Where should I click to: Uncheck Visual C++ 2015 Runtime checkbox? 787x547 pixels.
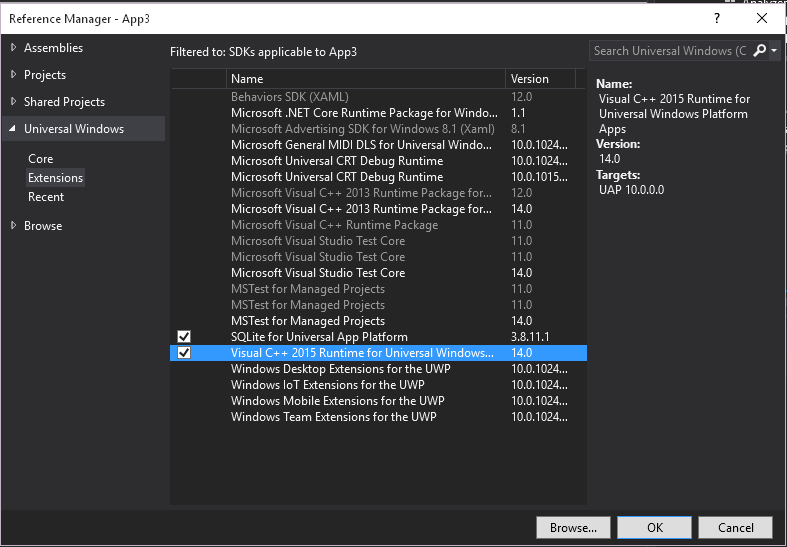point(184,353)
